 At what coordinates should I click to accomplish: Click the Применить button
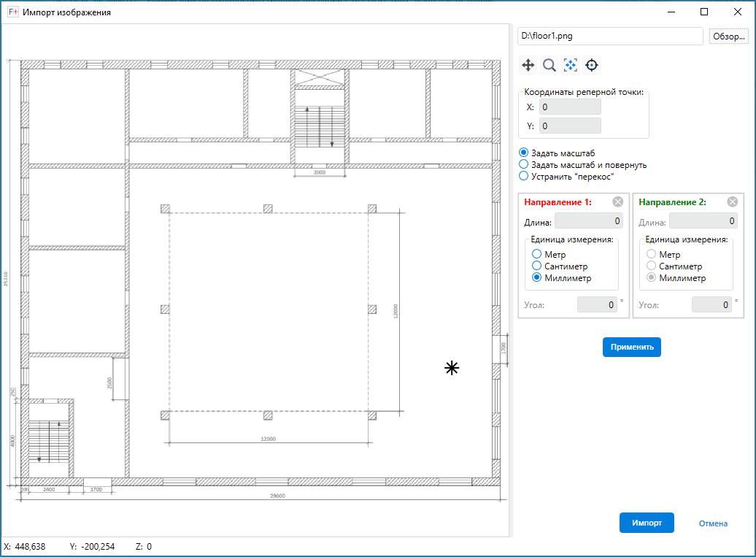[632, 347]
